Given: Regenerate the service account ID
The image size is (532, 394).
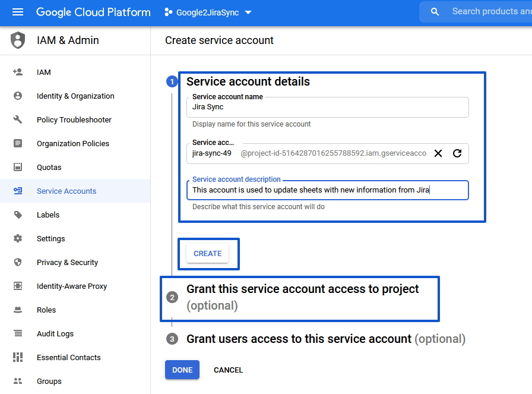Looking at the screenshot, I should pyautogui.click(x=457, y=153).
